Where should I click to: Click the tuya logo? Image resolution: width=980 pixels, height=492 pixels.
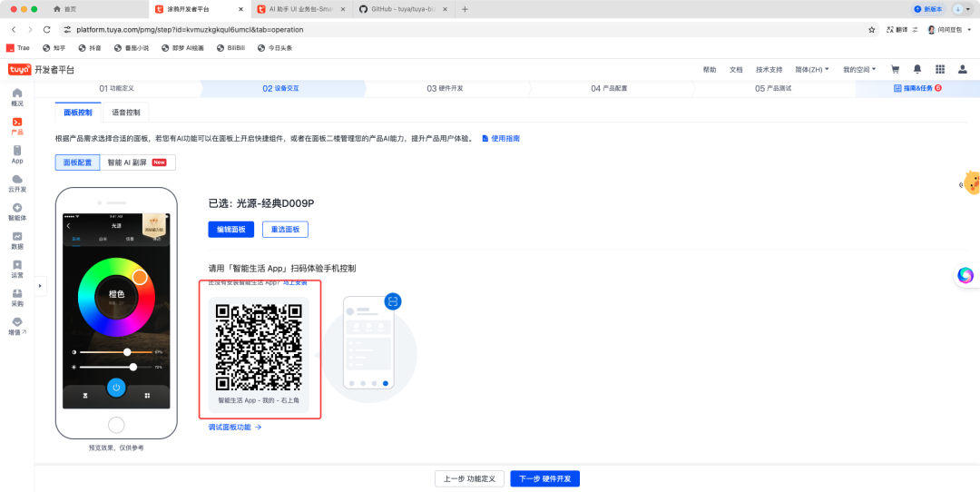19,69
